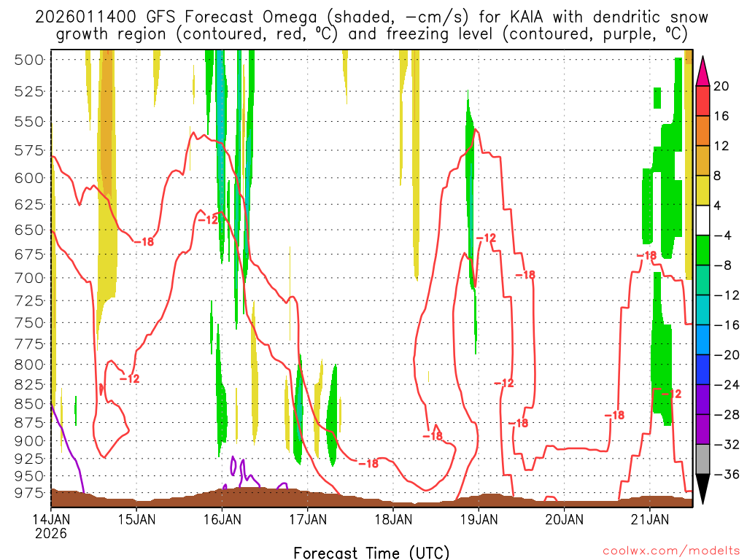Select the 16JAN date label
747x560 pixels.
point(222,518)
